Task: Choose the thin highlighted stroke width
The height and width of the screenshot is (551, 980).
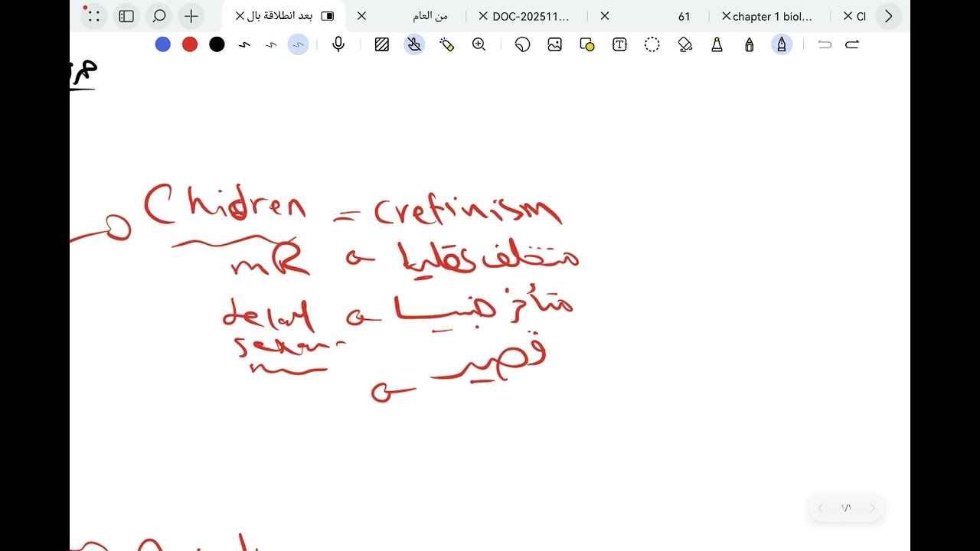Action: [298, 45]
